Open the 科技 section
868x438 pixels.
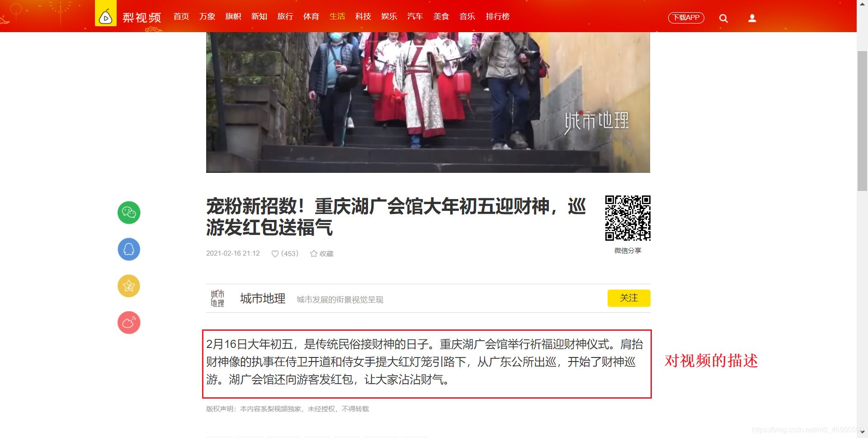click(x=363, y=16)
